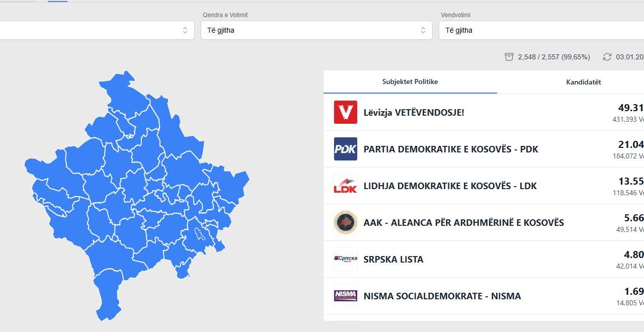Click the refresh icon beside the date
Image resolution: width=644 pixels, height=332 pixels.
607,57
